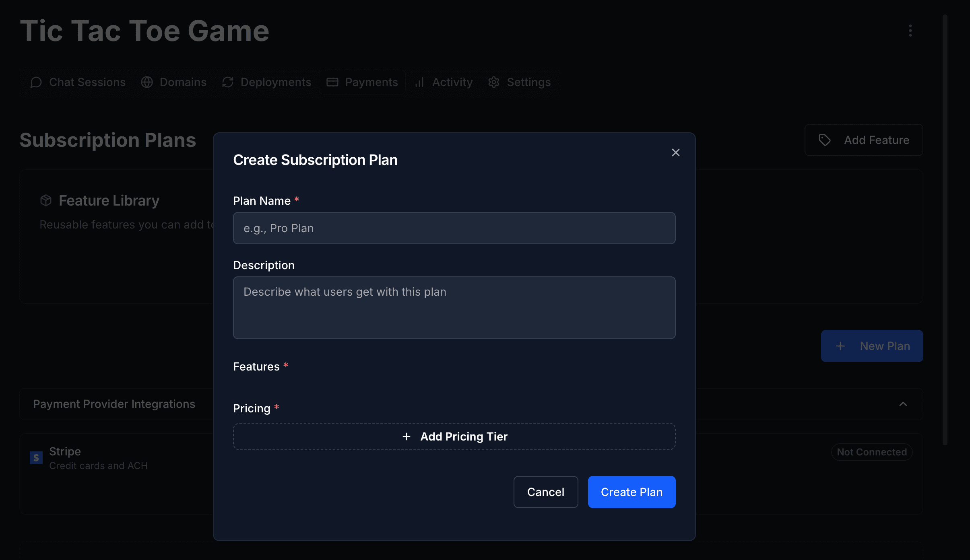970x560 pixels.
Task: Click the page vertical scrollbar
Action: (945, 229)
